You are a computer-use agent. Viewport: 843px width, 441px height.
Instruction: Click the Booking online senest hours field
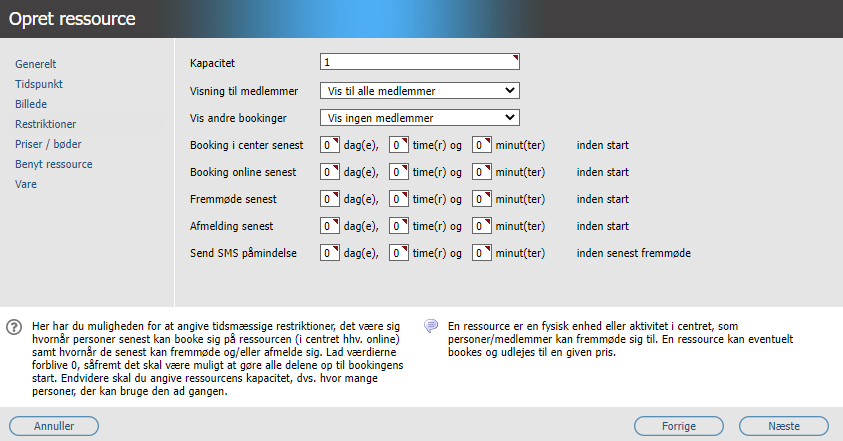coord(398,172)
